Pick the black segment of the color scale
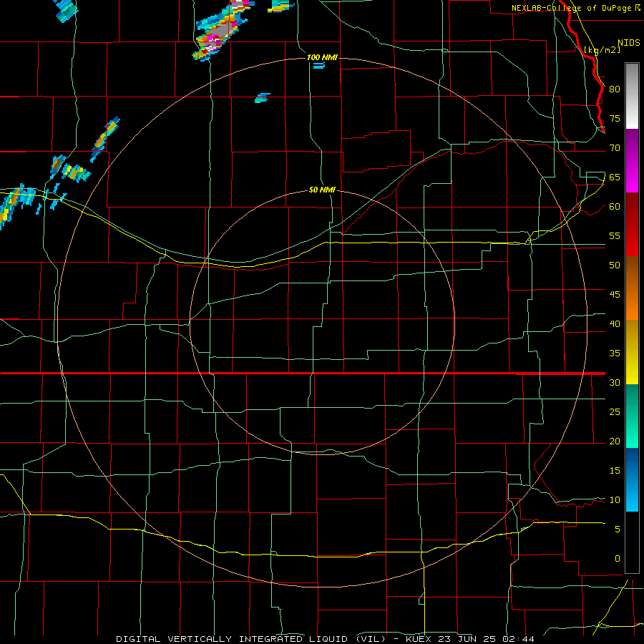644x644 pixels. coord(632,542)
